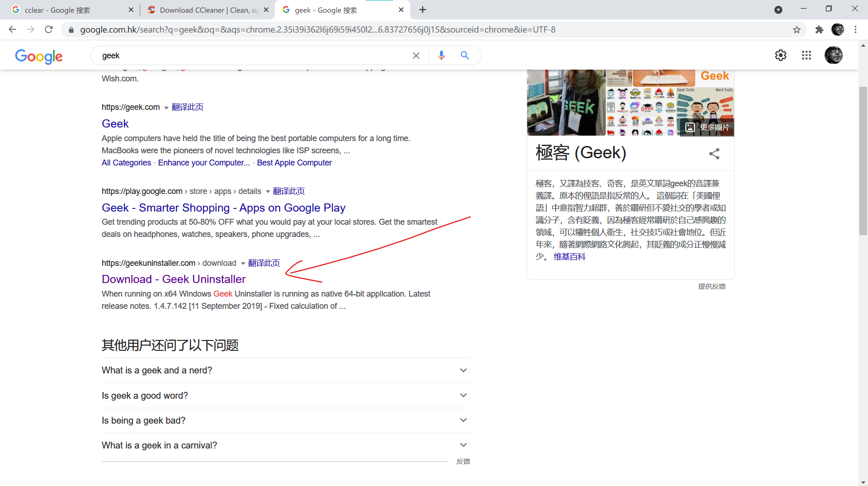
Task: Open the Geek result title link
Action: coord(115,123)
